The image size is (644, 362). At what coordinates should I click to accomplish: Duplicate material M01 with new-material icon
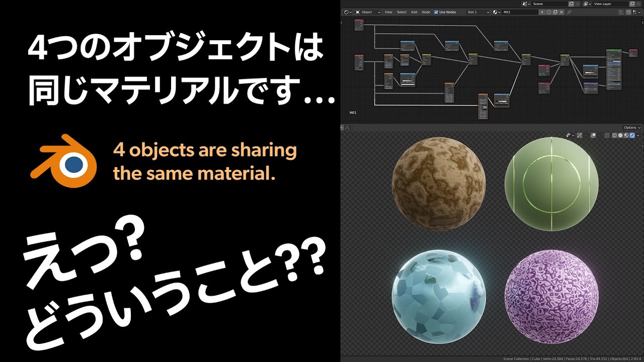pos(555,12)
